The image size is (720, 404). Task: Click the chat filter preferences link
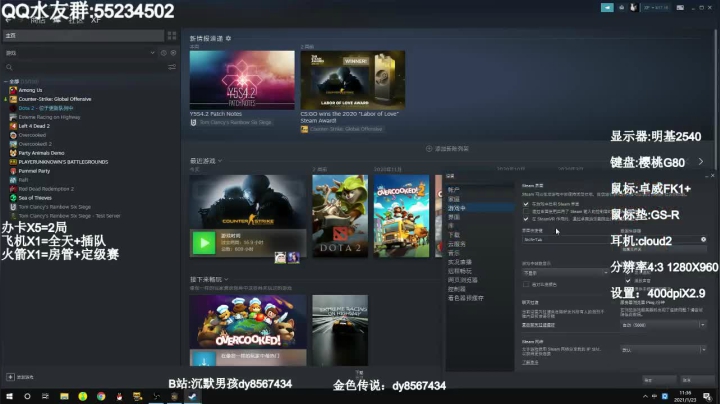538,325
